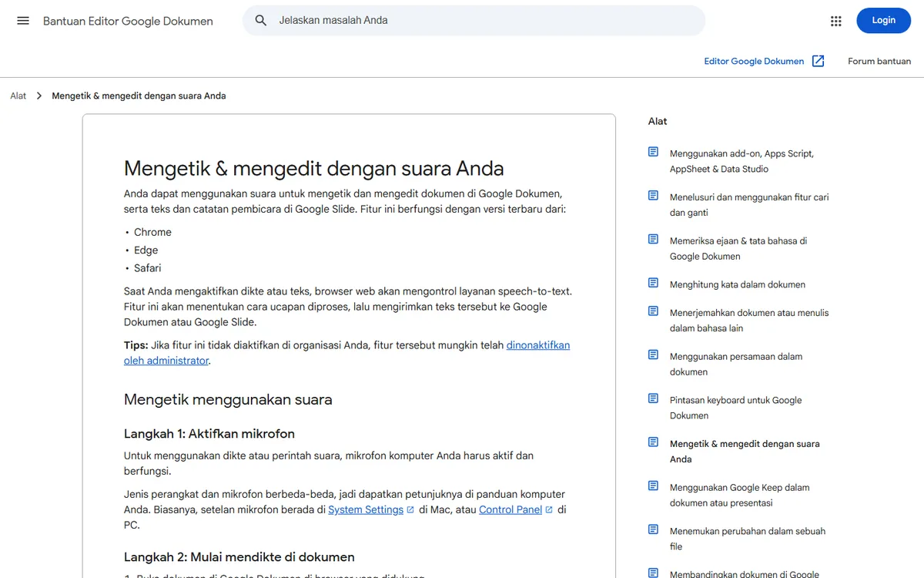Click the external-link icon after System Settings
Screen dimensions: 924x578
coord(410,510)
